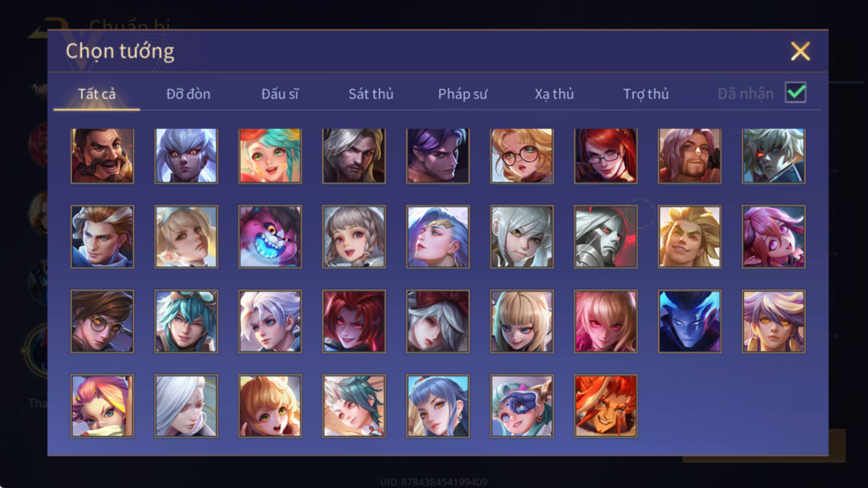Pick the purple grinning cat monster hero
The image size is (868, 488).
click(x=270, y=237)
